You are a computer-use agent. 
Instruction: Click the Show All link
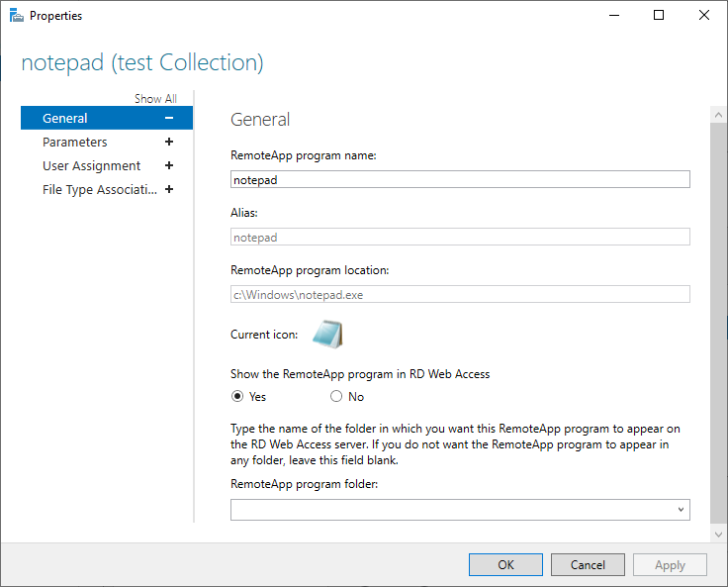tap(155, 99)
